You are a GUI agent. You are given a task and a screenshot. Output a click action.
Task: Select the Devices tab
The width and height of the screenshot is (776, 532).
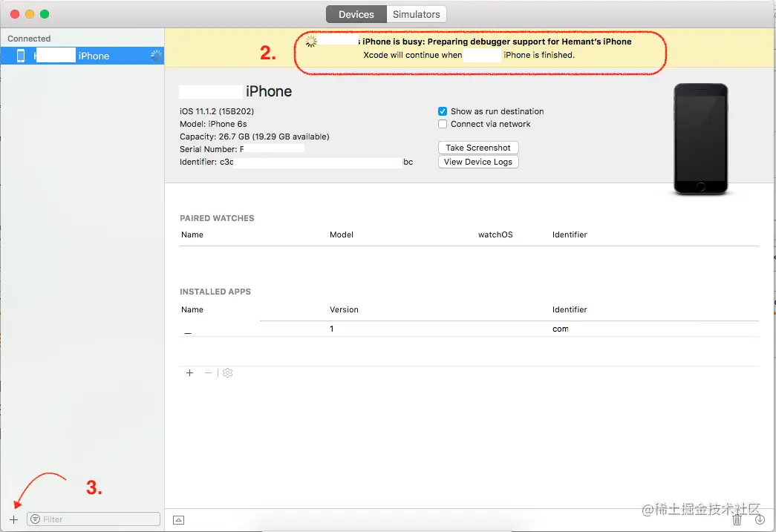coord(356,14)
